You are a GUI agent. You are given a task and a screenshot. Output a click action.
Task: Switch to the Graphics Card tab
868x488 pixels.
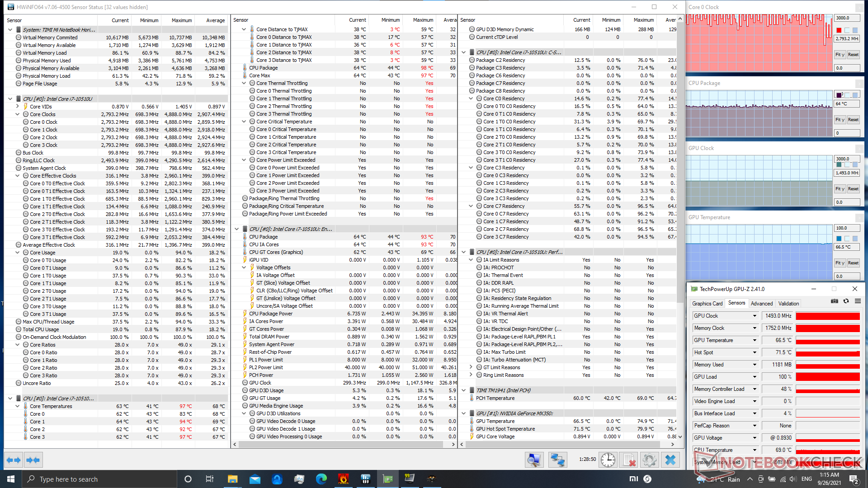point(707,304)
